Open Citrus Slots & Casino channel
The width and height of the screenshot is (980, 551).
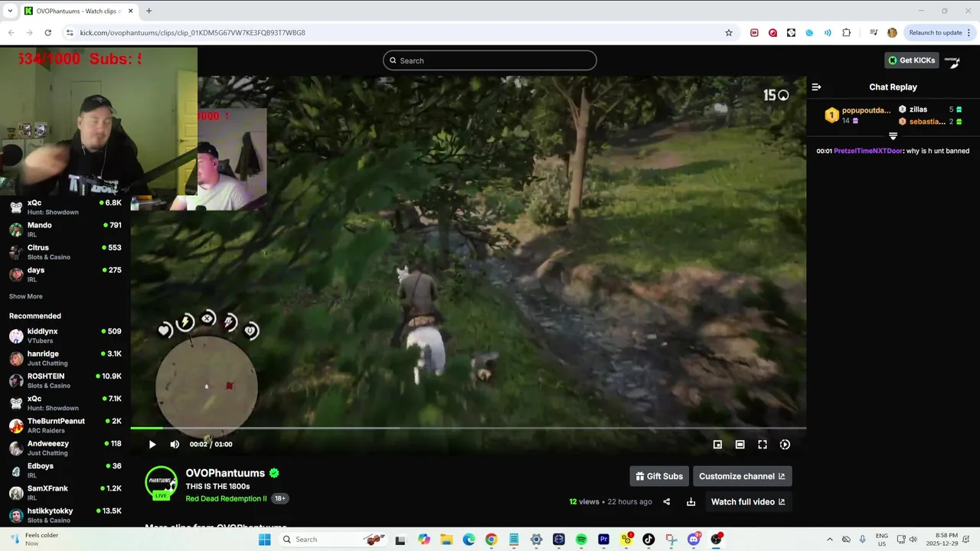(x=65, y=252)
